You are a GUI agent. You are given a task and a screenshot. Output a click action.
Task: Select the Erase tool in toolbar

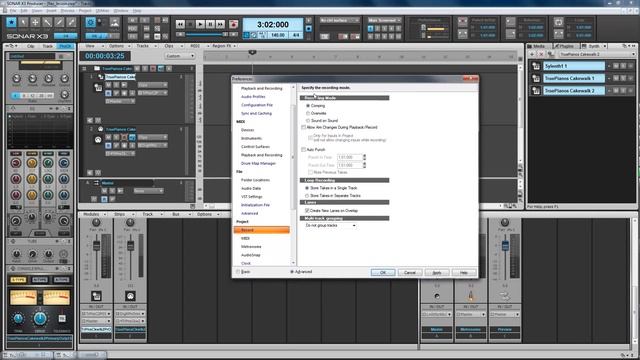click(71, 22)
